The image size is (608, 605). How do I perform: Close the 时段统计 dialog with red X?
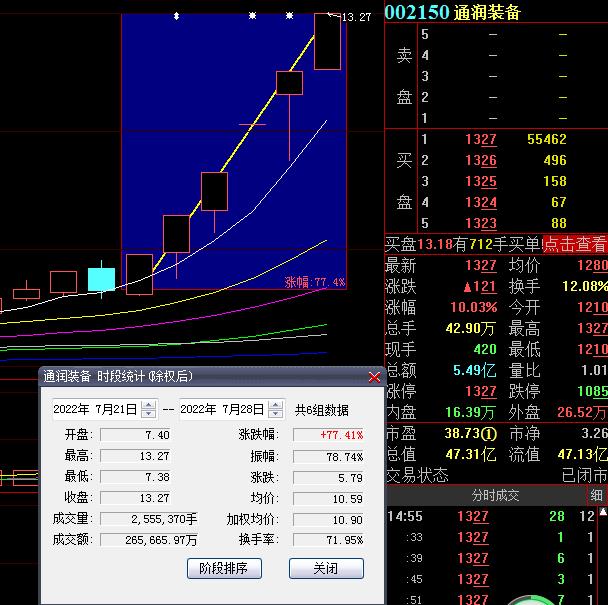[x=374, y=377]
